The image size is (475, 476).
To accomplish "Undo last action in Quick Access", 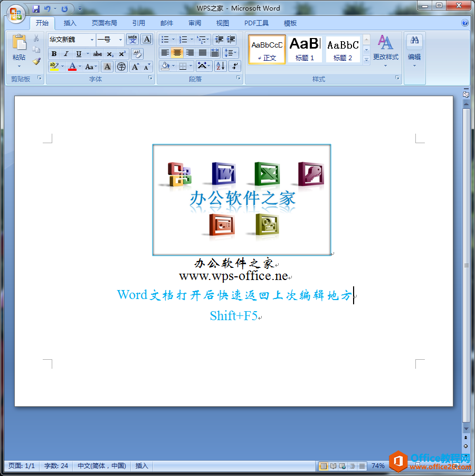I will click(x=47, y=9).
